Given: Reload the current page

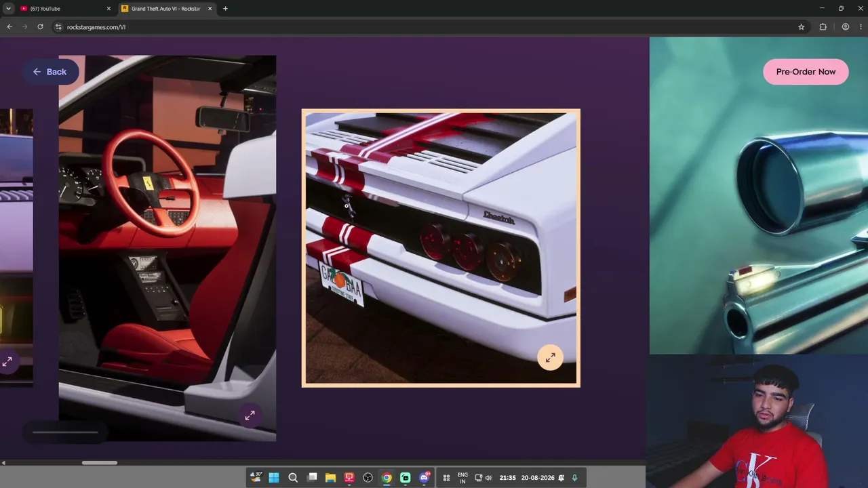Looking at the screenshot, I should click(x=40, y=27).
